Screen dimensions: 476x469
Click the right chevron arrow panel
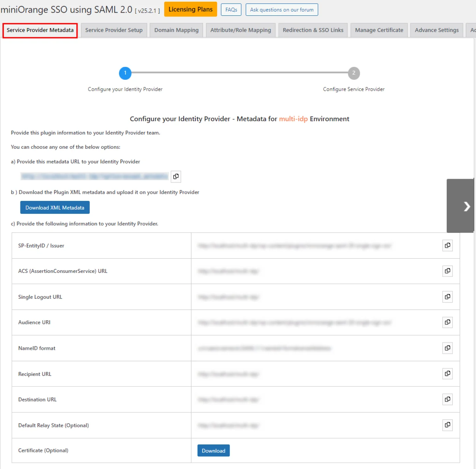click(460, 206)
